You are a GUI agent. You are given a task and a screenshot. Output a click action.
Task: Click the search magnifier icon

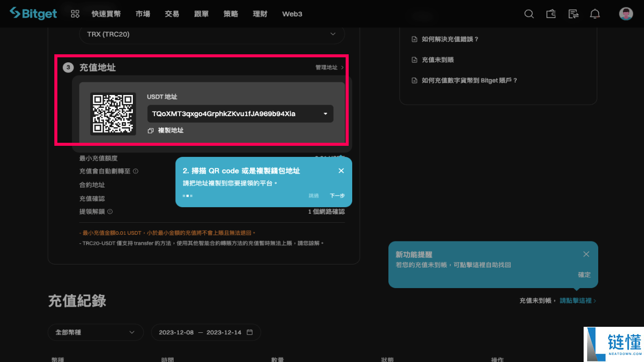pos(529,14)
